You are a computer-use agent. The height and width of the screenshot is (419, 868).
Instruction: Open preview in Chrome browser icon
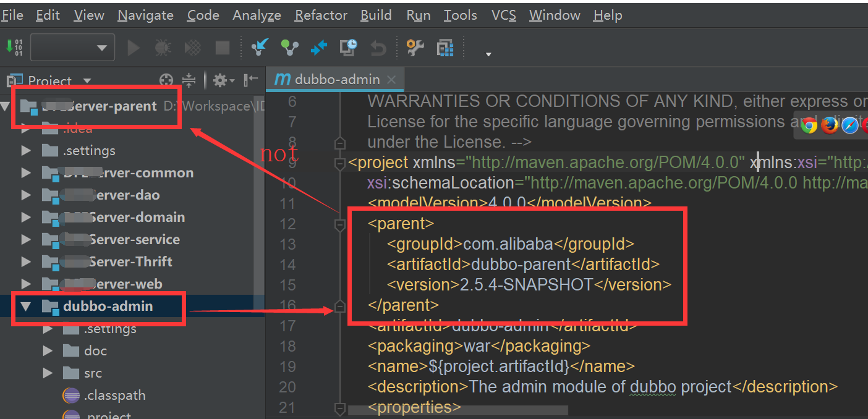(809, 125)
